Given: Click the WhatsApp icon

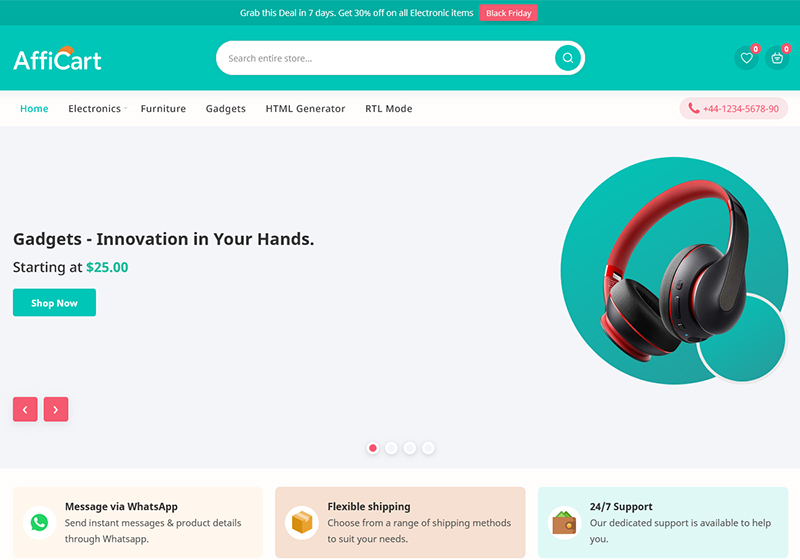Looking at the screenshot, I should [39, 522].
